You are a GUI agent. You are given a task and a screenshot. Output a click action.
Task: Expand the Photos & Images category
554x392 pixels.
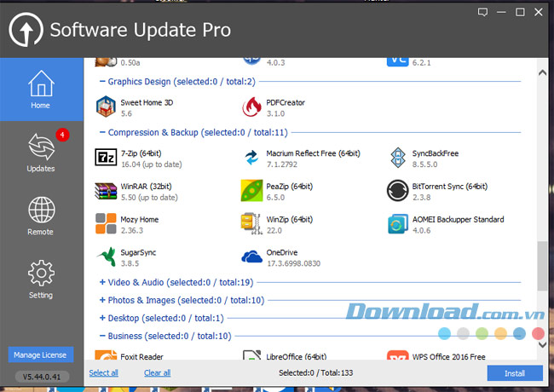point(102,300)
